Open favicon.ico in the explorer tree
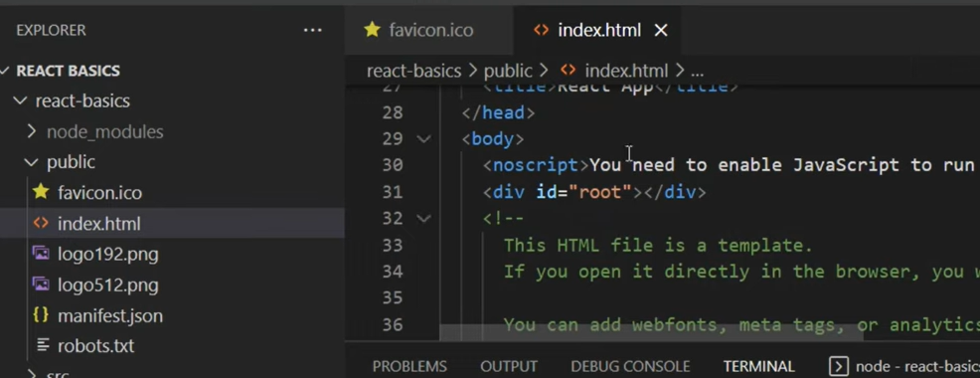The width and height of the screenshot is (980, 378). (99, 193)
